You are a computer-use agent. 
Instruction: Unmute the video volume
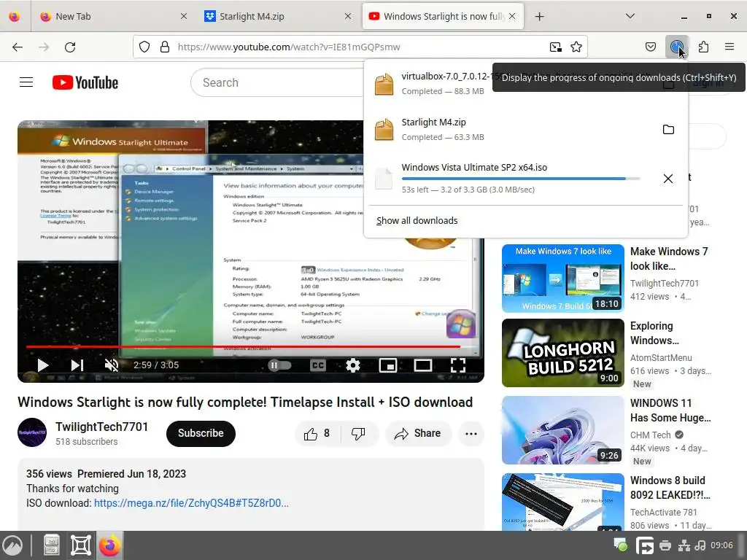[112, 365]
